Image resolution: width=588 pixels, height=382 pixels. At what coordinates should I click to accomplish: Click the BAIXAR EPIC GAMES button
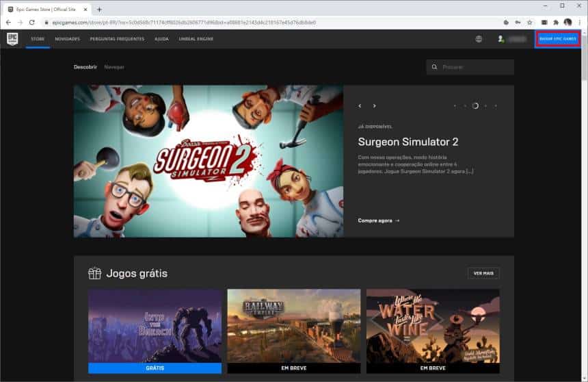558,39
